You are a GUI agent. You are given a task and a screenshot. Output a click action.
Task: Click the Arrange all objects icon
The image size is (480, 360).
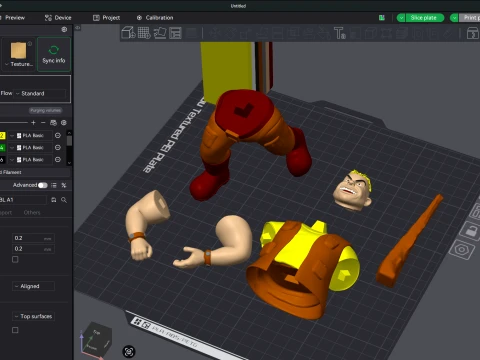[175, 33]
